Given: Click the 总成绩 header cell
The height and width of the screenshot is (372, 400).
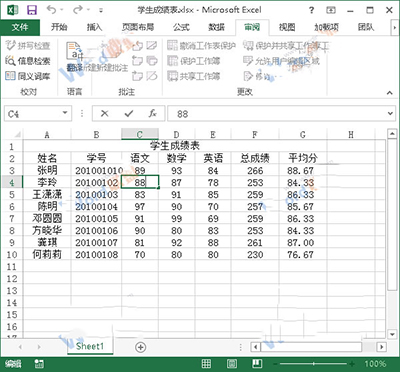Looking at the screenshot, I should click(x=255, y=158).
